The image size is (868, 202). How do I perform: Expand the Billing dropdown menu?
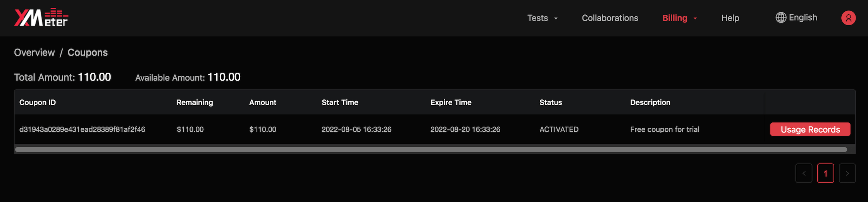pyautogui.click(x=680, y=18)
